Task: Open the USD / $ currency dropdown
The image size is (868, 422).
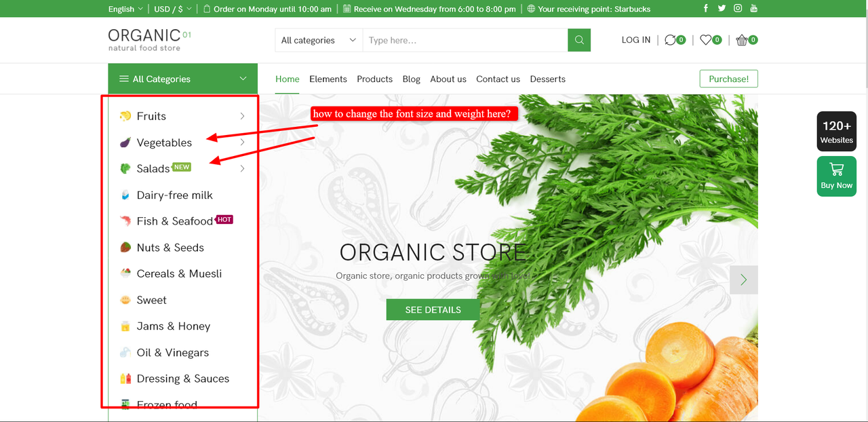Action: click(173, 9)
